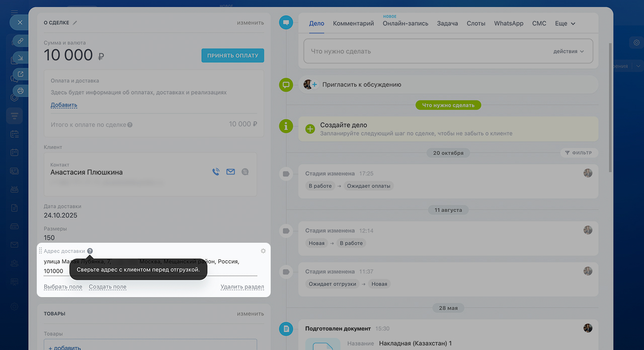Screen dimensions: 644x350
Task: Click the pencil icon beside О СДЕЛКЕ
Action: click(x=75, y=23)
